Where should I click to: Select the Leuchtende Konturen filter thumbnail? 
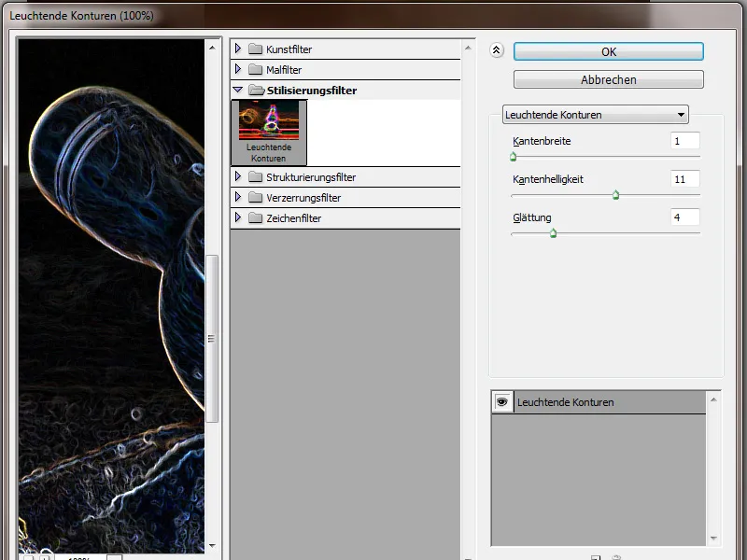click(x=269, y=133)
